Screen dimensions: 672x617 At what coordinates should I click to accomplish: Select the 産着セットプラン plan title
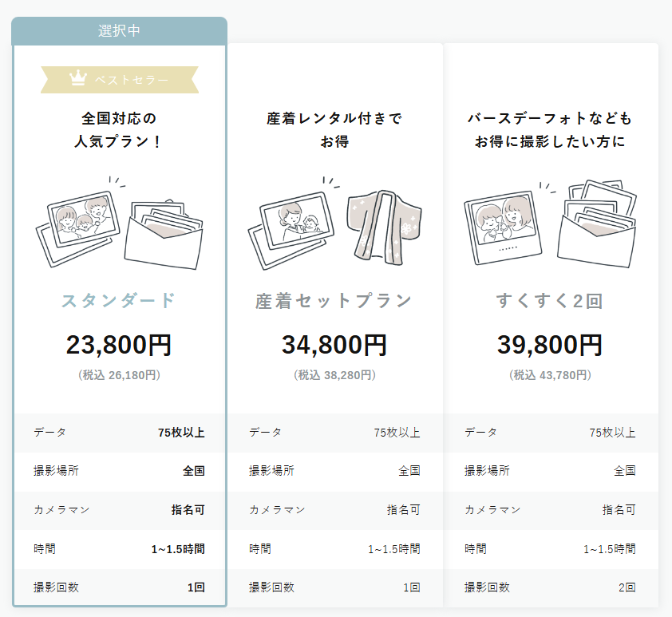[334, 301]
